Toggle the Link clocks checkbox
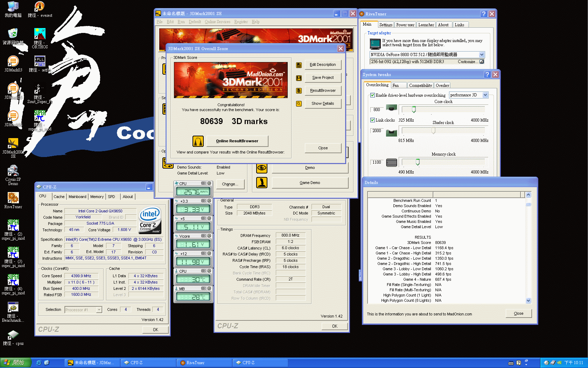Image resolution: width=588 pixels, height=368 pixels. coord(373,120)
